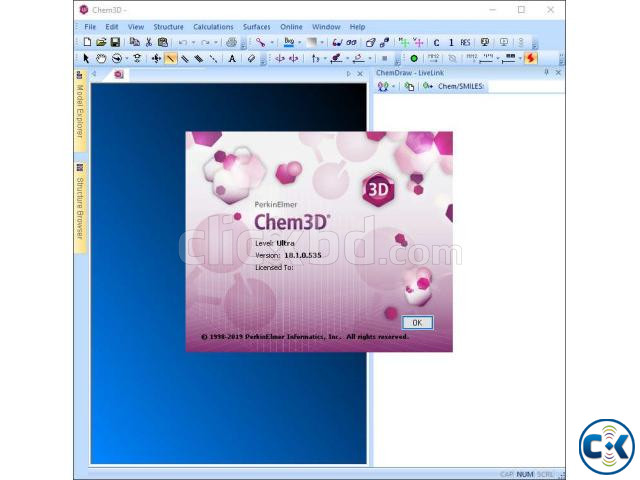Click the red-blue stereo glasses icon
This screenshot has width=640, height=480.
click(337, 42)
